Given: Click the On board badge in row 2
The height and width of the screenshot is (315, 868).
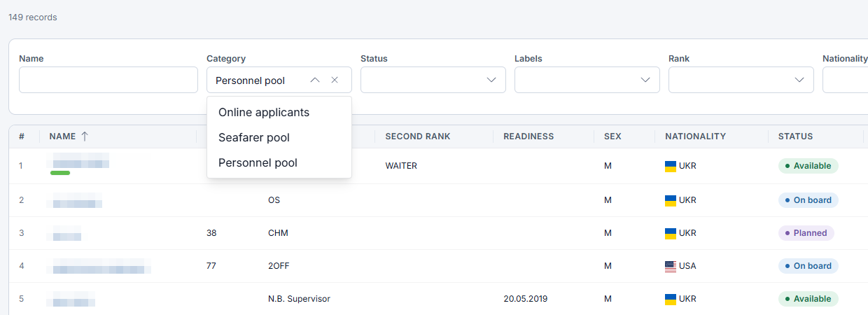Looking at the screenshot, I should [x=808, y=200].
